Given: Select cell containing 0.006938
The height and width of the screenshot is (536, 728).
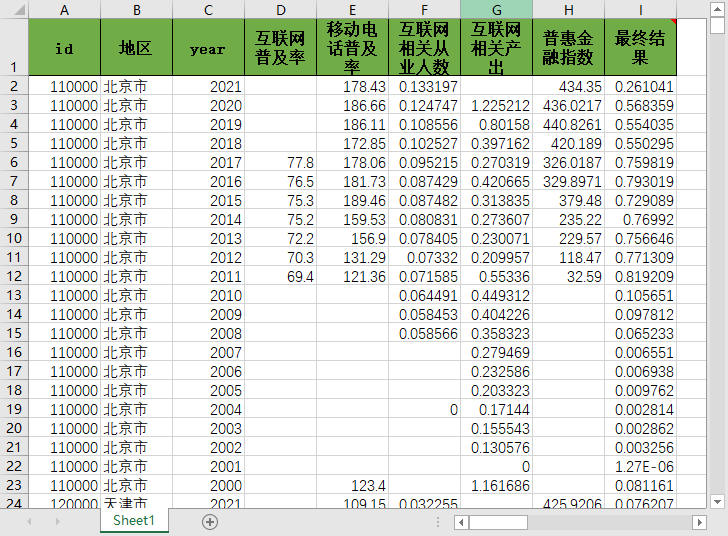Looking at the screenshot, I should tap(640, 372).
